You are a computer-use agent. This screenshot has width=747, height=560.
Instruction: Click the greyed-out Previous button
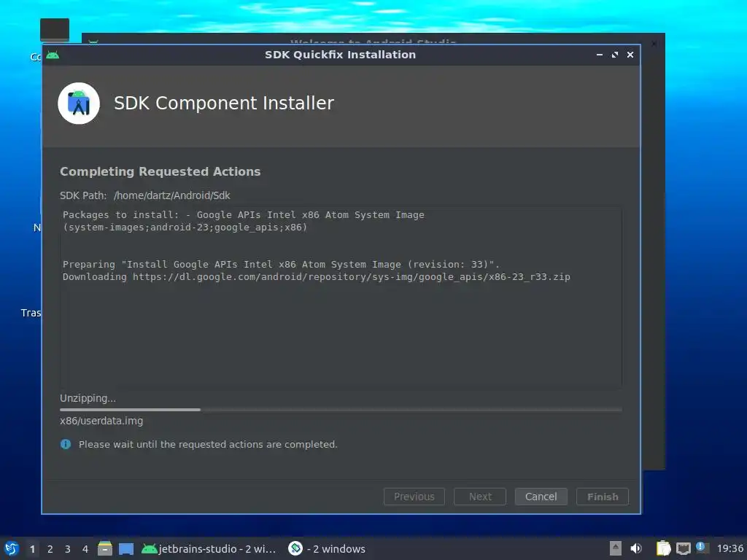414,496
